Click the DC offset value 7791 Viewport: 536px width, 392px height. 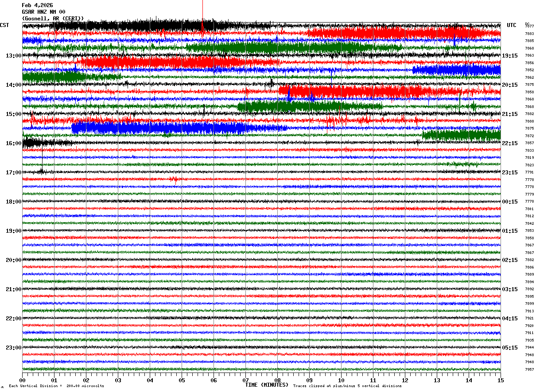529,173
